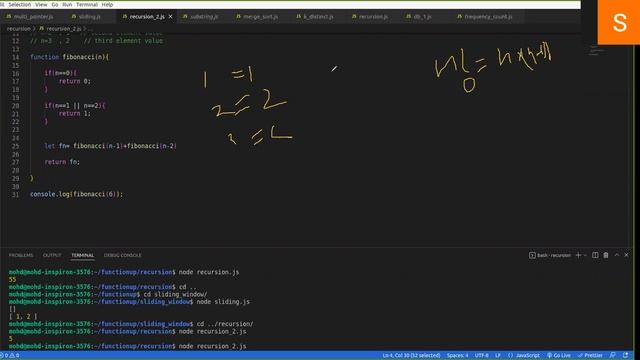The width and height of the screenshot is (640, 360).
Task: Click line number 31 in the gutter
Action: pyautogui.click(x=16, y=194)
